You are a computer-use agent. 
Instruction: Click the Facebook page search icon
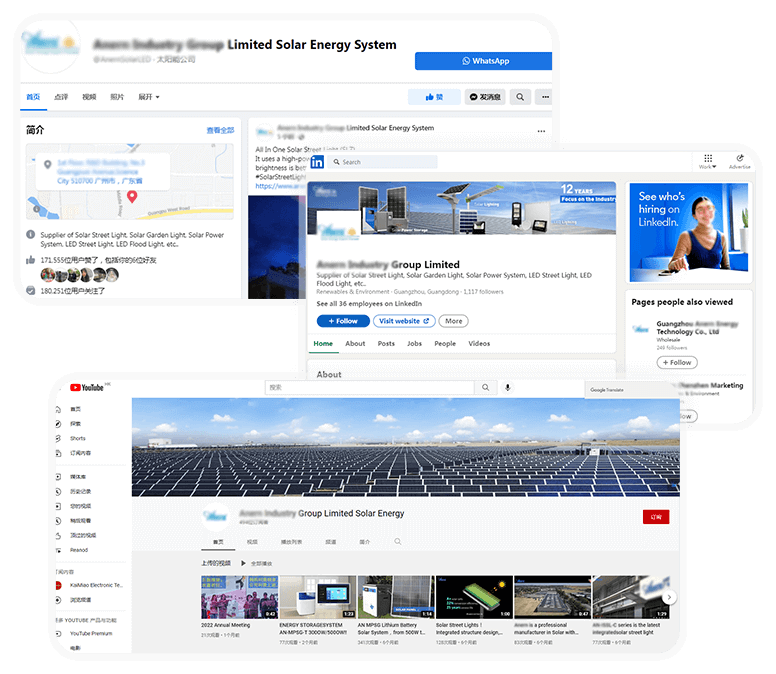[520, 97]
